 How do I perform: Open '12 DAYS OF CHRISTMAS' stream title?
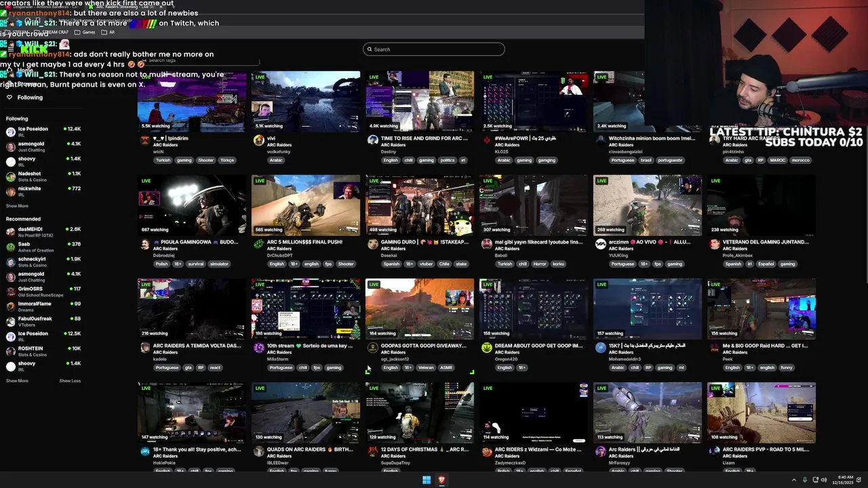pos(425,449)
